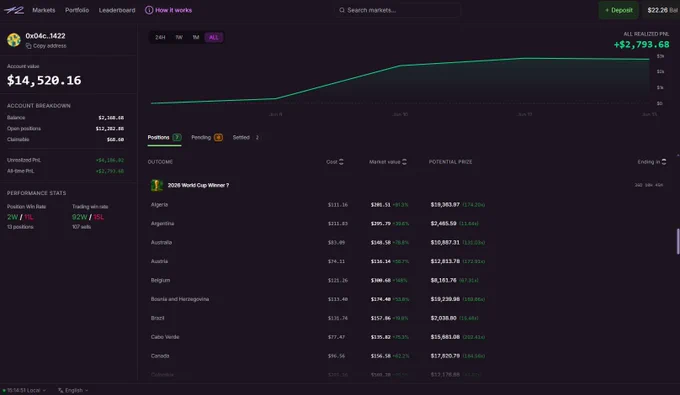Click Algeria's $19,363.97 potential prize
The image size is (680, 395).
tap(445, 205)
